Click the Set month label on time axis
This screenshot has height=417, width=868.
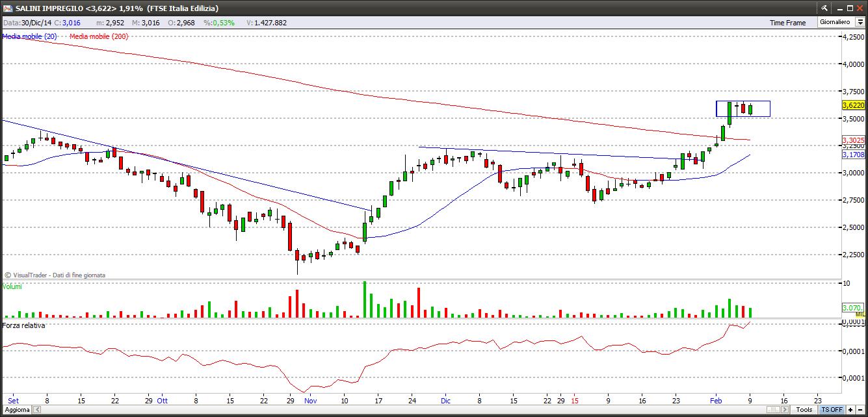tap(14, 400)
